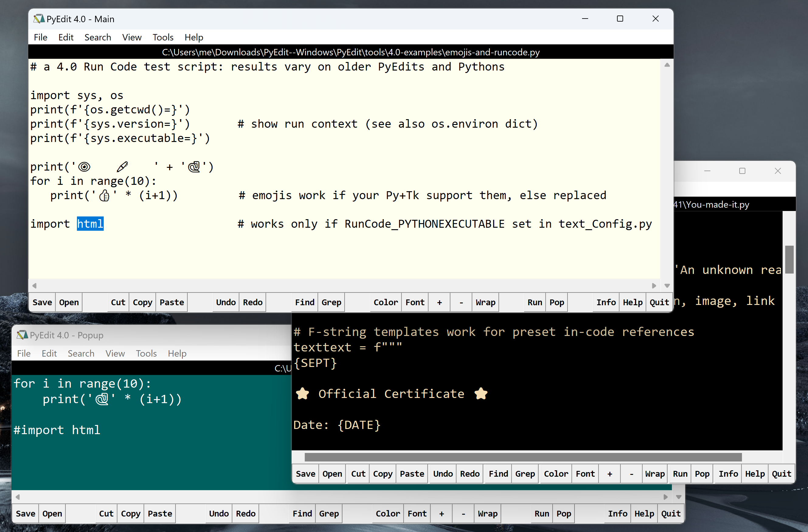Click Paste in Main window toolbar
The width and height of the screenshot is (808, 532).
172,302
